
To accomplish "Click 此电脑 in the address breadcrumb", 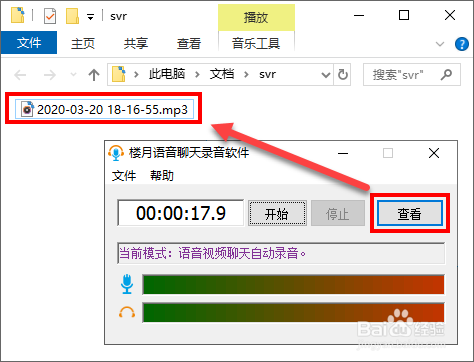I will click(167, 74).
